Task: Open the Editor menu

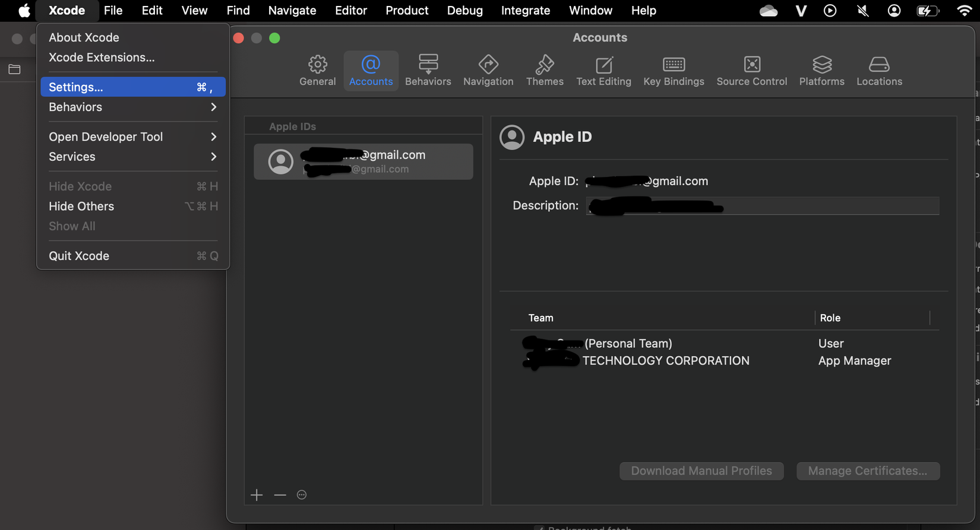Action: point(351,11)
